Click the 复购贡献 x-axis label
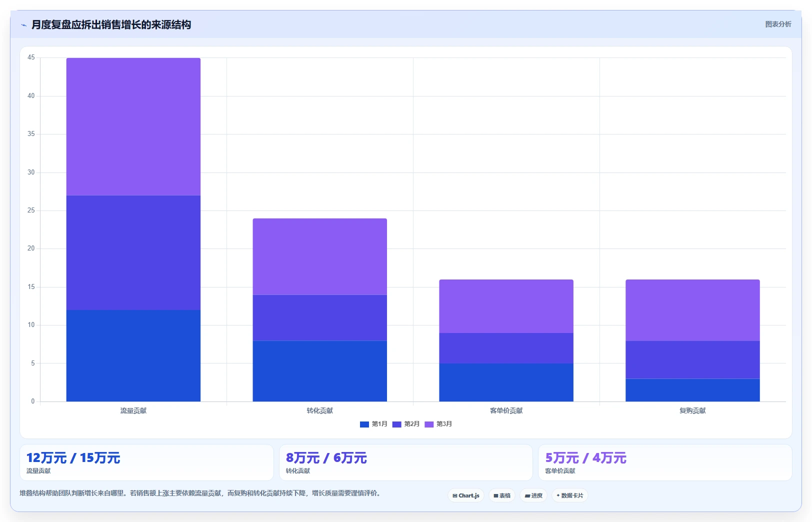Screen dimensions: 812x522 [693, 410]
